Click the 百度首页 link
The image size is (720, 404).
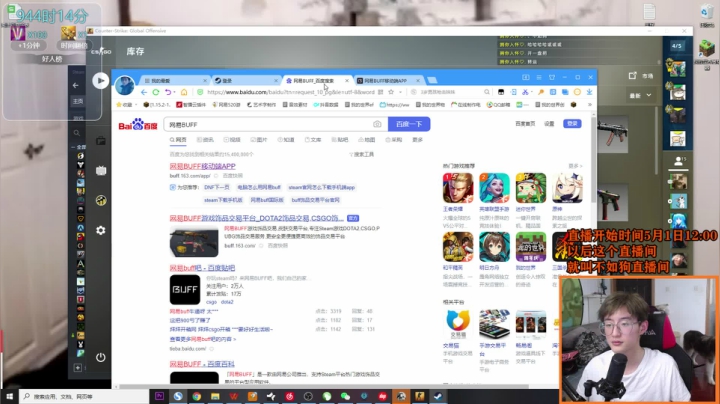525,124
